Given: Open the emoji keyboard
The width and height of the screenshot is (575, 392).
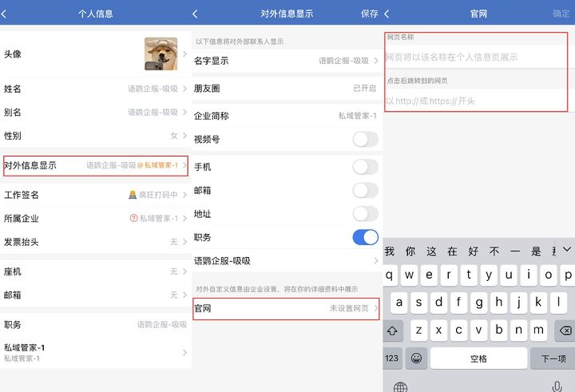Looking at the screenshot, I should pos(416,358).
